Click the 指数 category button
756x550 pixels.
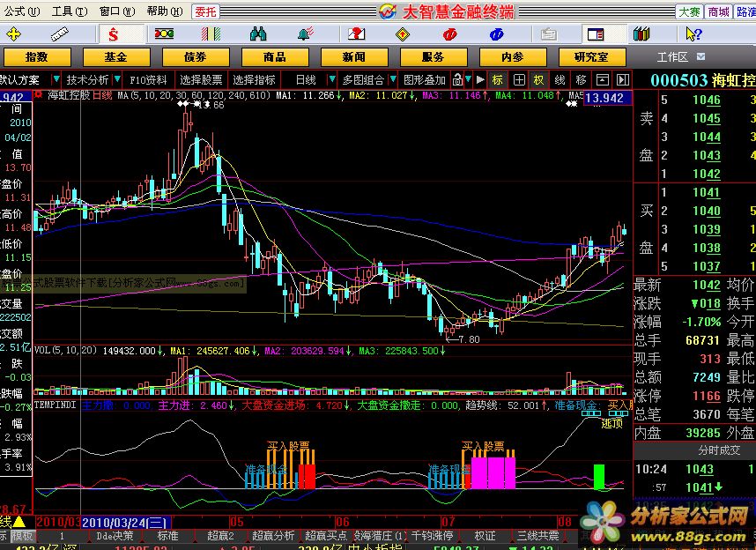click(x=37, y=57)
